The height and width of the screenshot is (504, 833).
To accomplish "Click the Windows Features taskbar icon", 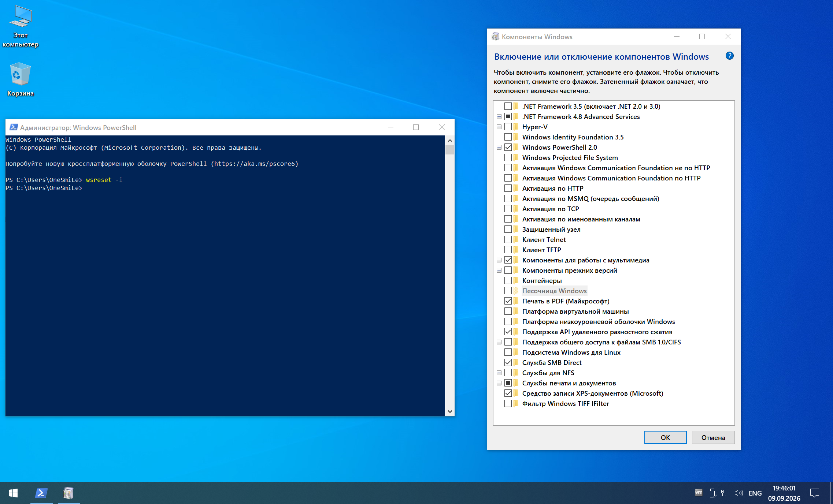I will tap(69, 493).
